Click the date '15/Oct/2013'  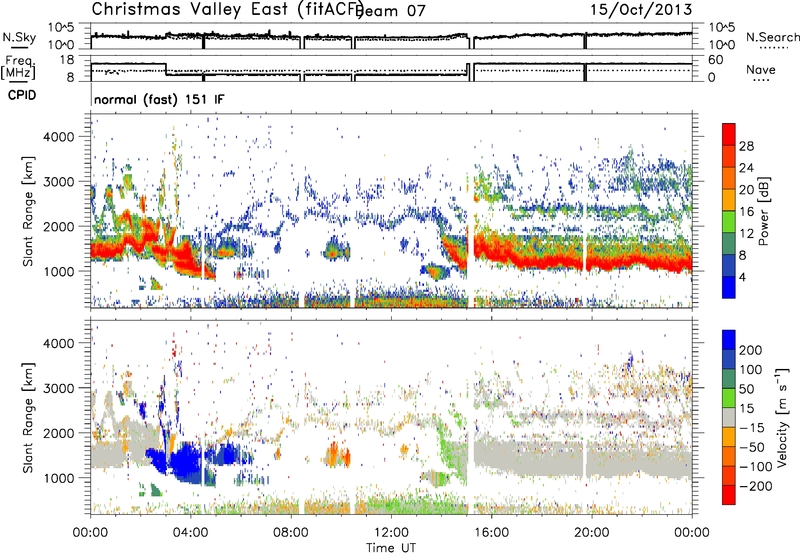(x=641, y=10)
